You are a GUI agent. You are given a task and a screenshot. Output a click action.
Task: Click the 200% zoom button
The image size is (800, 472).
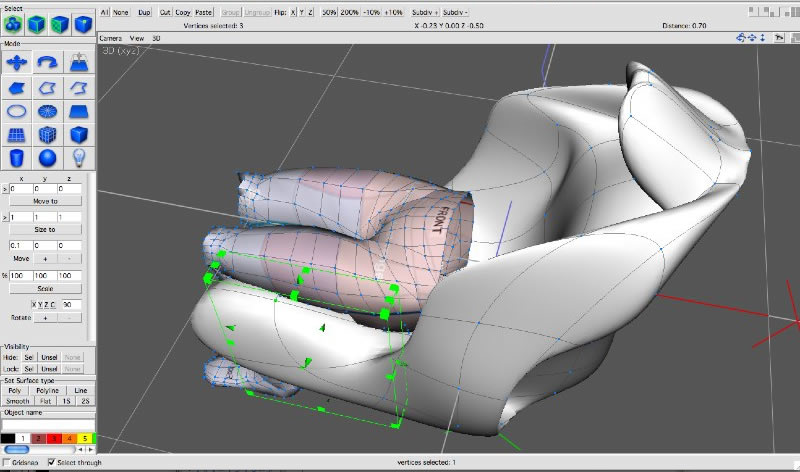point(349,12)
